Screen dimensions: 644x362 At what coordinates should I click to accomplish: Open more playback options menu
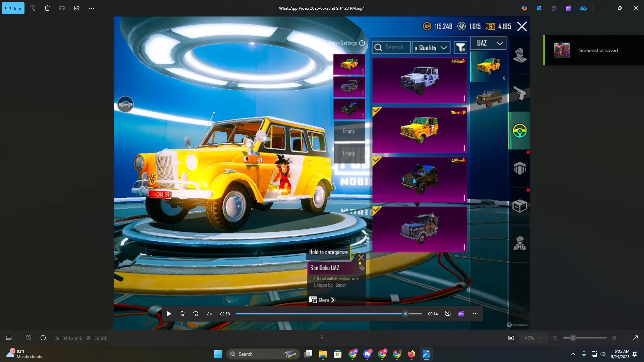tap(475, 314)
